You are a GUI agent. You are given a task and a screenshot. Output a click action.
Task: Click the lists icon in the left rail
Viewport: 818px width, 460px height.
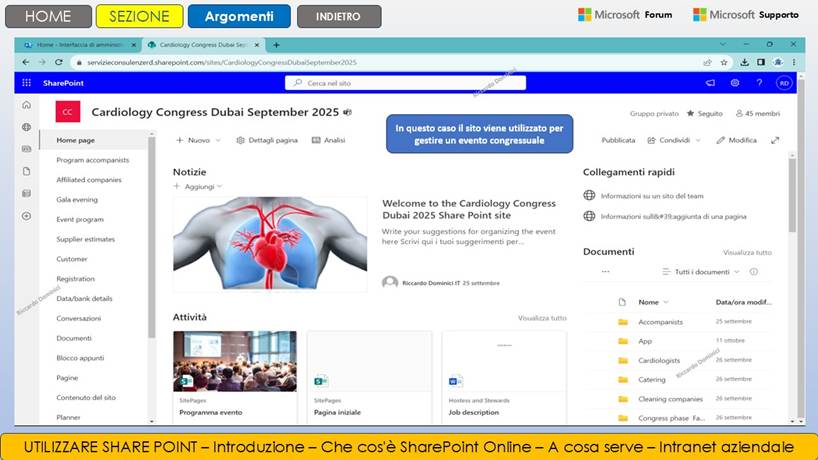coord(27,193)
